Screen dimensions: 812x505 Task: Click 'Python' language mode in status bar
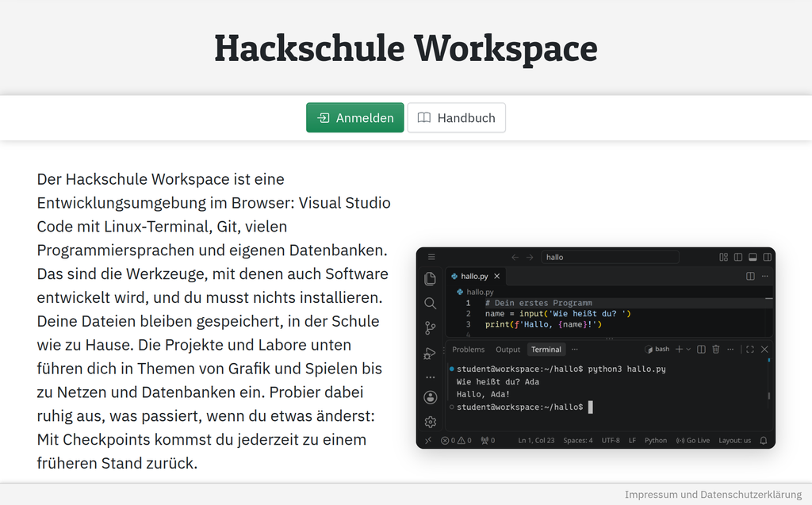[x=656, y=440]
